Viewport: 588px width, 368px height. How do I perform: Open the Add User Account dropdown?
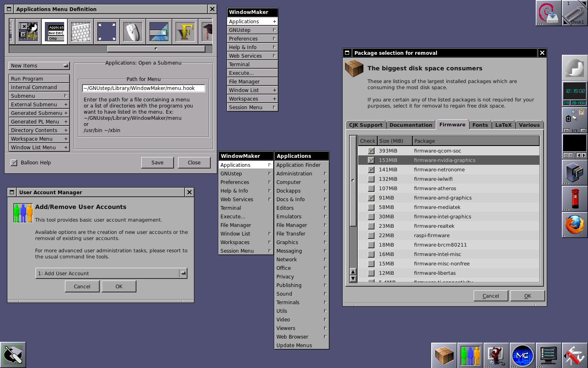tap(183, 273)
